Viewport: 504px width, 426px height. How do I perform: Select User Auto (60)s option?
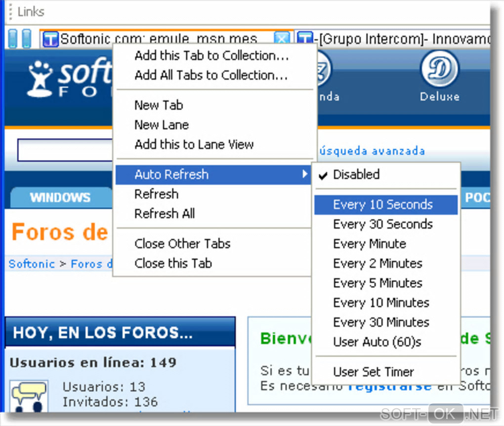click(x=386, y=342)
